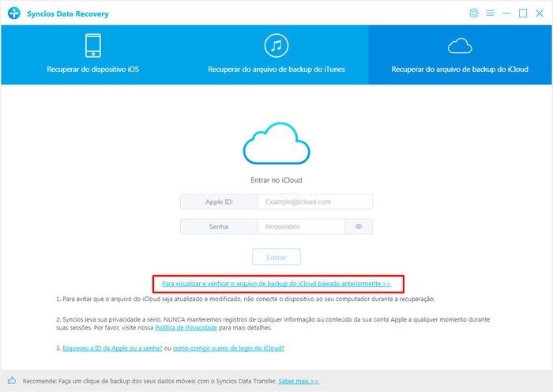Click Esqueceu a ID da Apple link

112,349
